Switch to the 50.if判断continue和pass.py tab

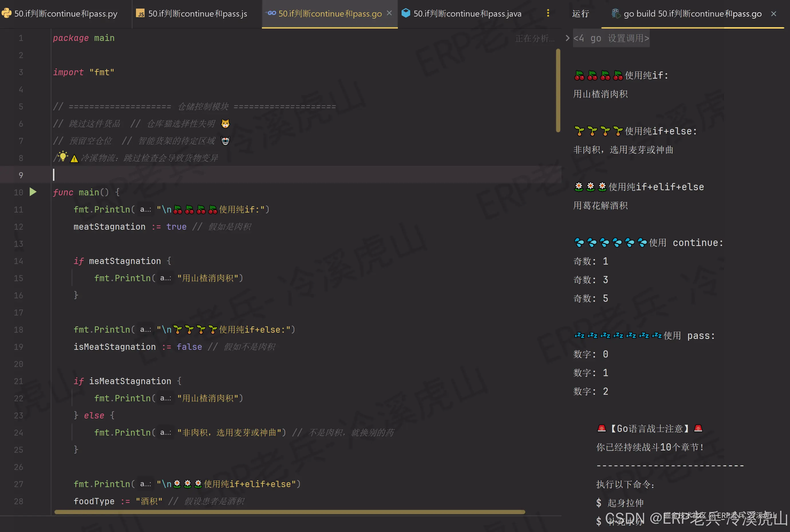(x=66, y=13)
